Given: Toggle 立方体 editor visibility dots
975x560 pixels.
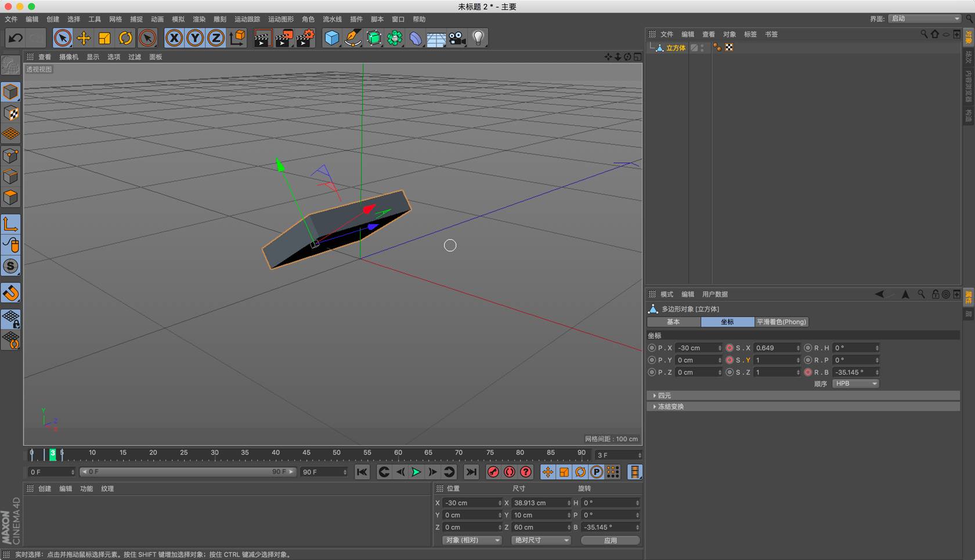Looking at the screenshot, I should tap(702, 48).
